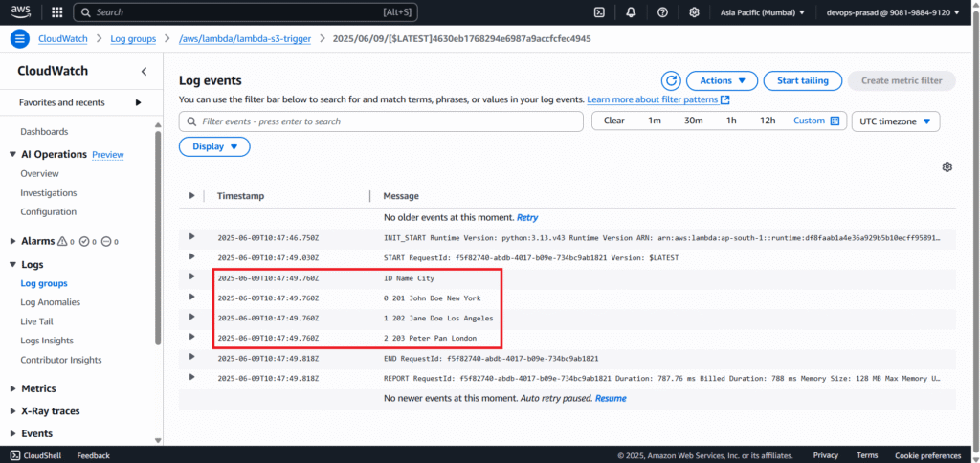
Task: Toggle the blue hamburger navigation menu
Action: (x=20, y=38)
